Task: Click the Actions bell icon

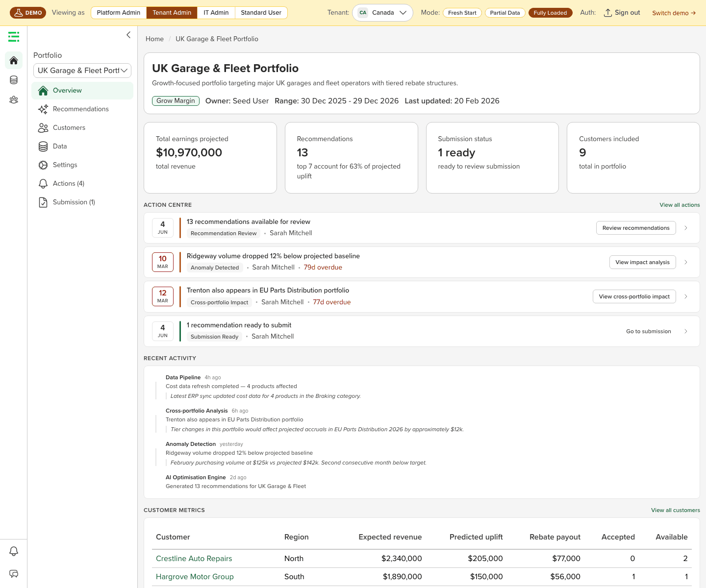Action: [x=43, y=184]
